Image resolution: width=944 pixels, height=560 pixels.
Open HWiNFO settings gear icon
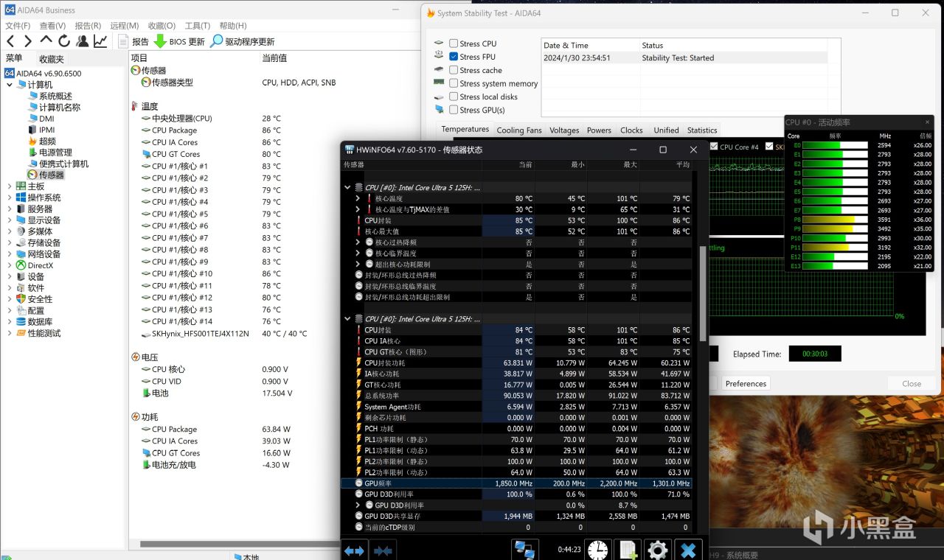tap(656, 550)
